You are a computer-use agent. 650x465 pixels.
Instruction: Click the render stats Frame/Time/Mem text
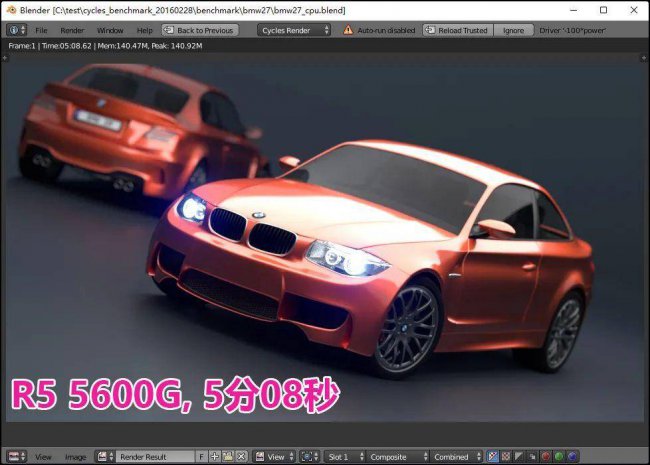(x=105, y=46)
